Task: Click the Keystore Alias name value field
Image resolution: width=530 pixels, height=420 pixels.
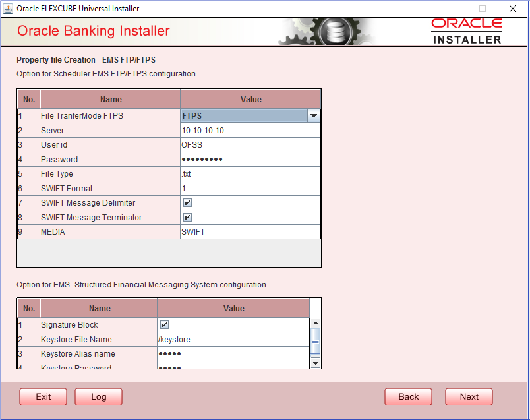Action: (233, 354)
